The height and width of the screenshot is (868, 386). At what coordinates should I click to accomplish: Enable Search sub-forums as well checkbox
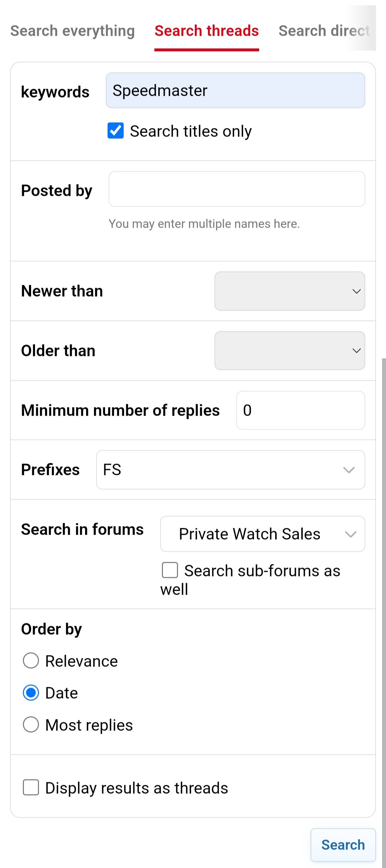coord(170,570)
